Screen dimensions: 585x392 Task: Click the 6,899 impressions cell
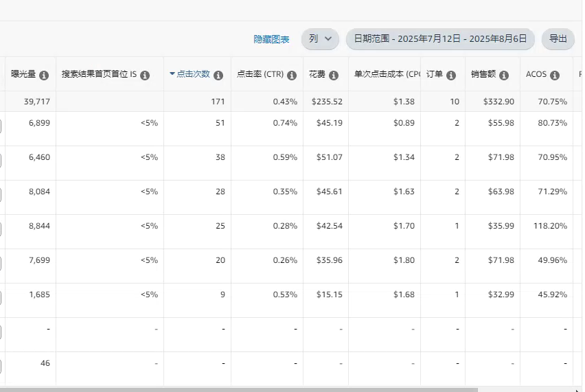[39, 123]
